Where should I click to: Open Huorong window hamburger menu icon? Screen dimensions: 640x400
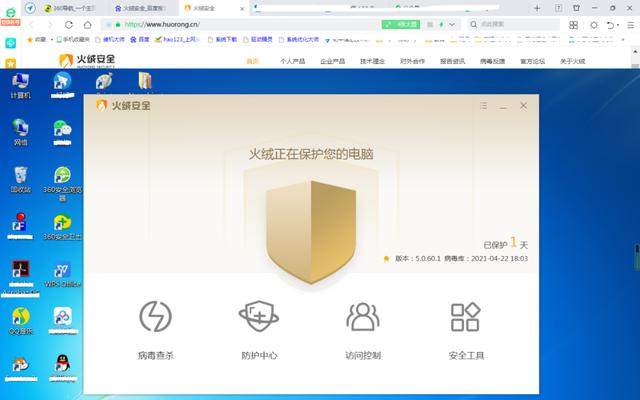point(484,106)
